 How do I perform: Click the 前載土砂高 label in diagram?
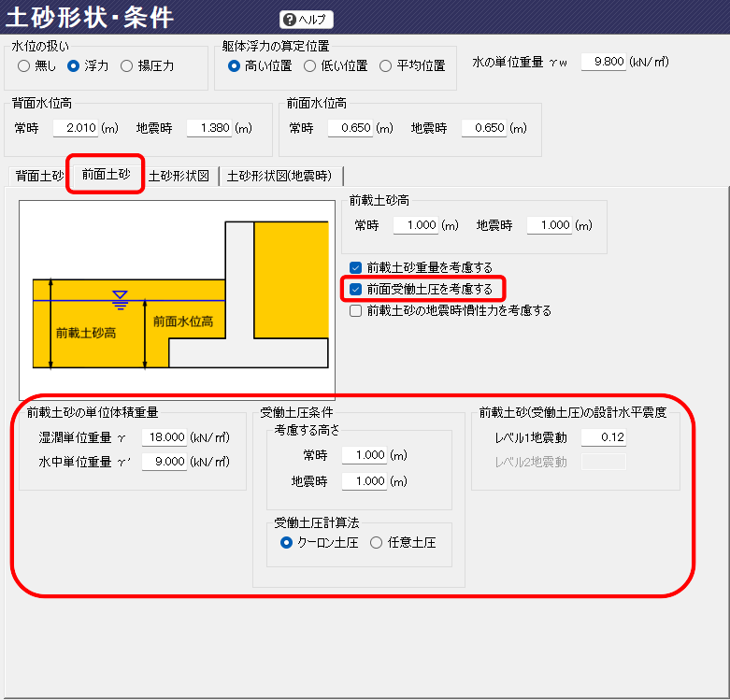(x=86, y=334)
